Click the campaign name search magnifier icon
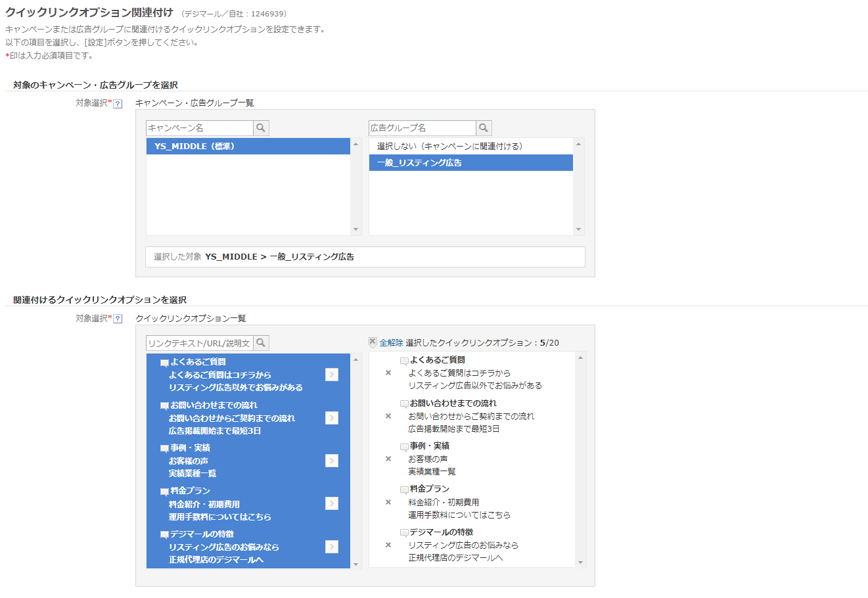Image resolution: width=868 pixels, height=598 pixels. coord(261,128)
